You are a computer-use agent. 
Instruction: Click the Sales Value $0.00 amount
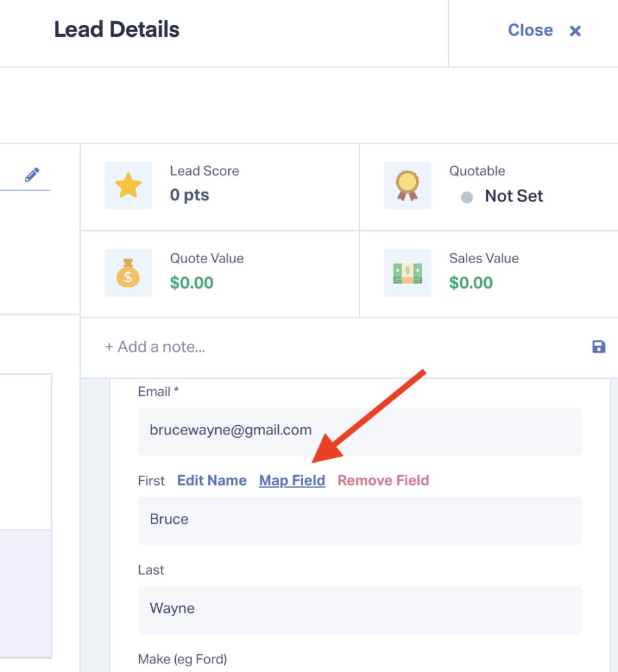point(470,283)
